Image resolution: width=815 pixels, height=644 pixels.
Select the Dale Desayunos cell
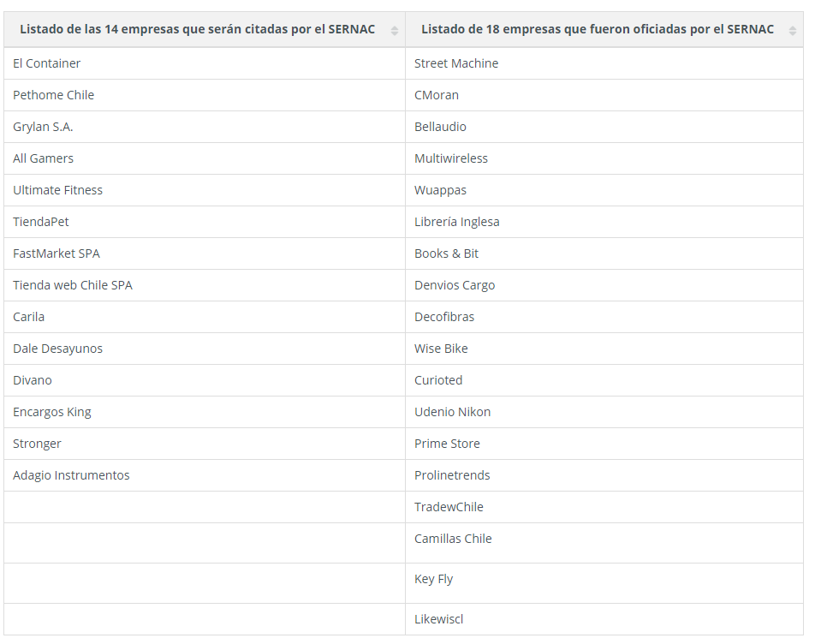(x=205, y=349)
